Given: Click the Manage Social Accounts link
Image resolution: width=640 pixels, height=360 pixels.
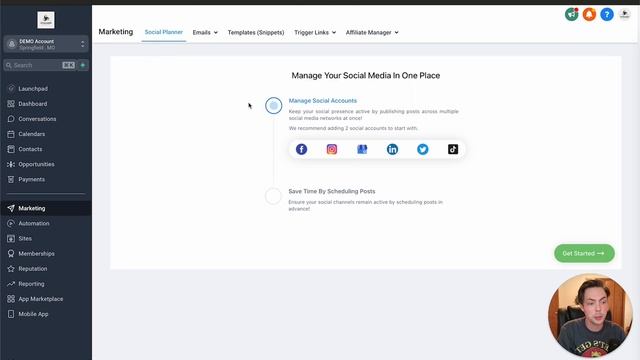Looking at the screenshot, I should click(322, 100).
